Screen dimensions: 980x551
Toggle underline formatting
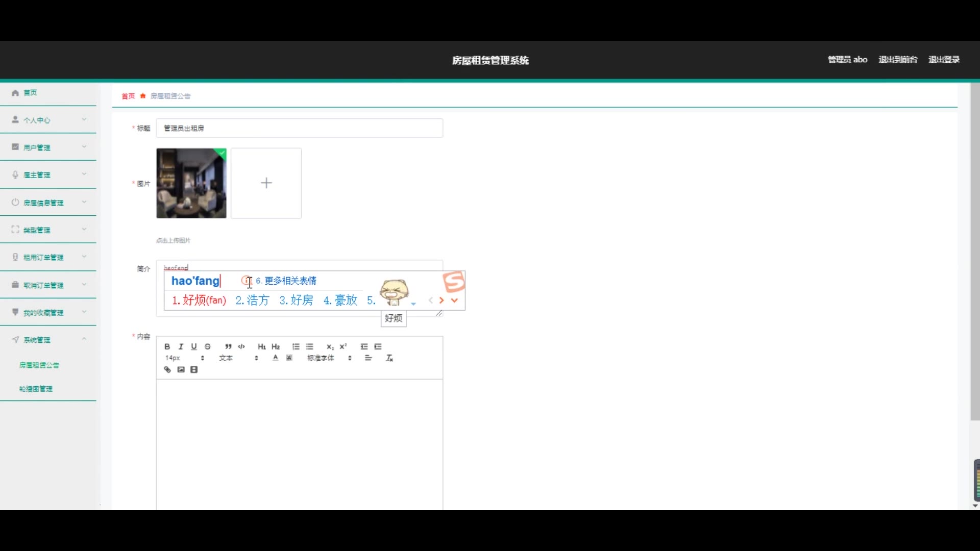click(x=194, y=346)
